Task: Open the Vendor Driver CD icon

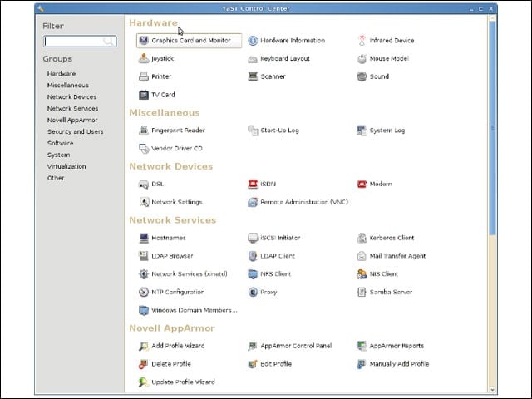Action: point(144,149)
